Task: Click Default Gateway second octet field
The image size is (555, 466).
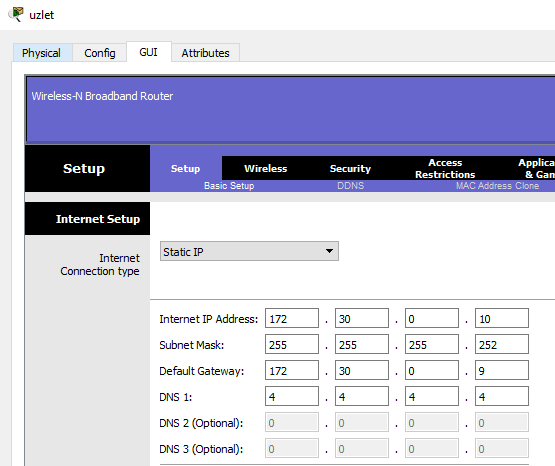Action: (x=362, y=370)
